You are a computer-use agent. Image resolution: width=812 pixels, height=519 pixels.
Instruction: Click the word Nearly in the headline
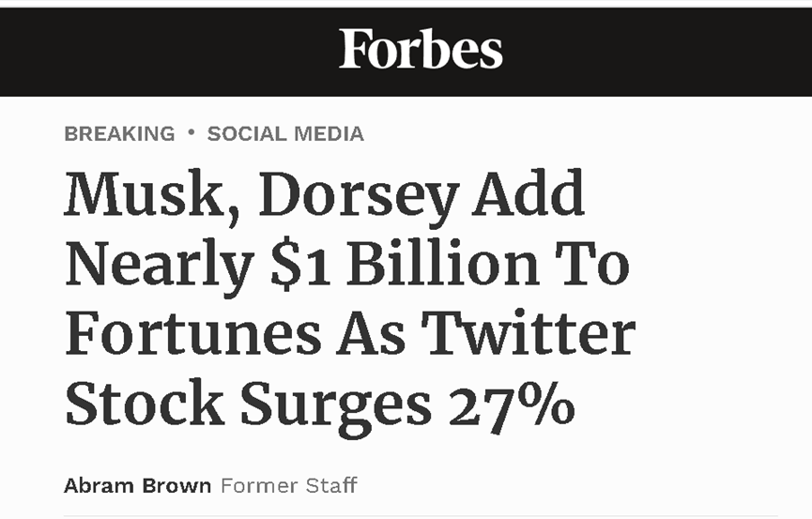(158, 265)
